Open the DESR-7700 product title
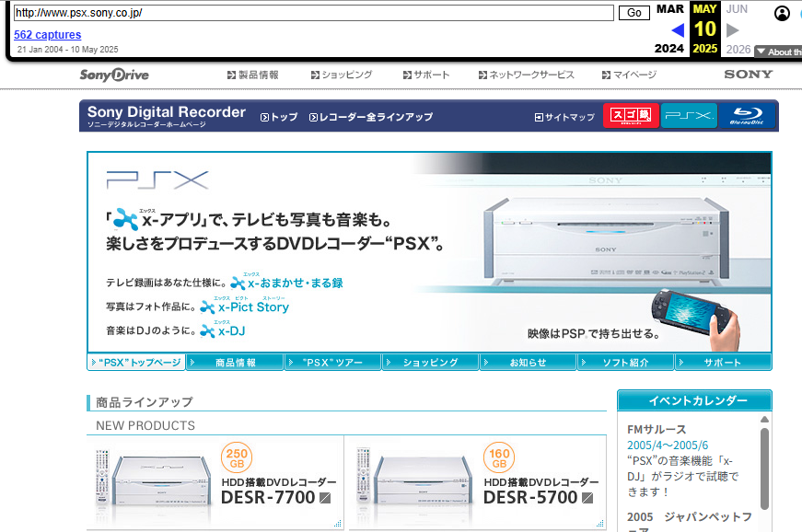802x532 pixels. [268, 497]
